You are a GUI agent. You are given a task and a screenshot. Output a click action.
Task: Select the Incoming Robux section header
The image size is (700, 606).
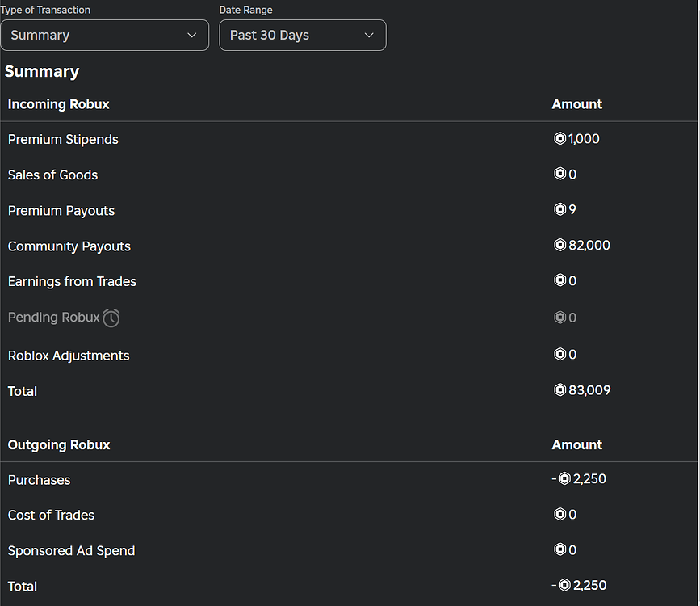point(58,104)
